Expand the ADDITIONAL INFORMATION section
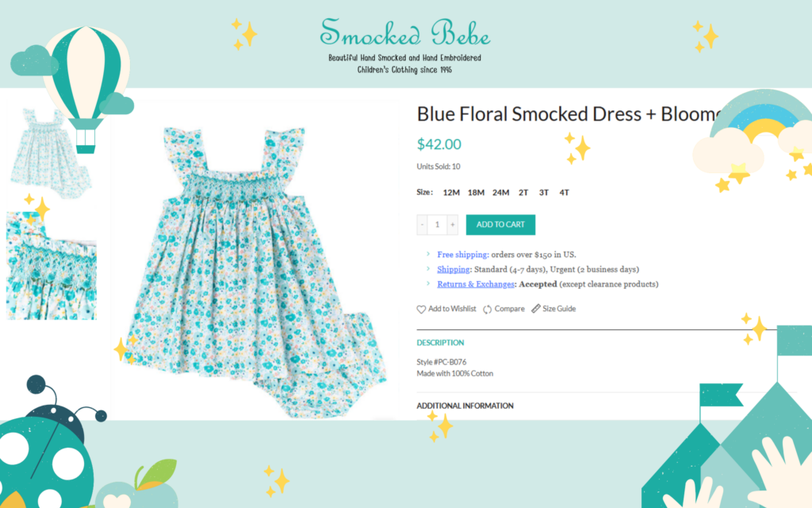This screenshot has height=508, width=812. tap(465, 406)
